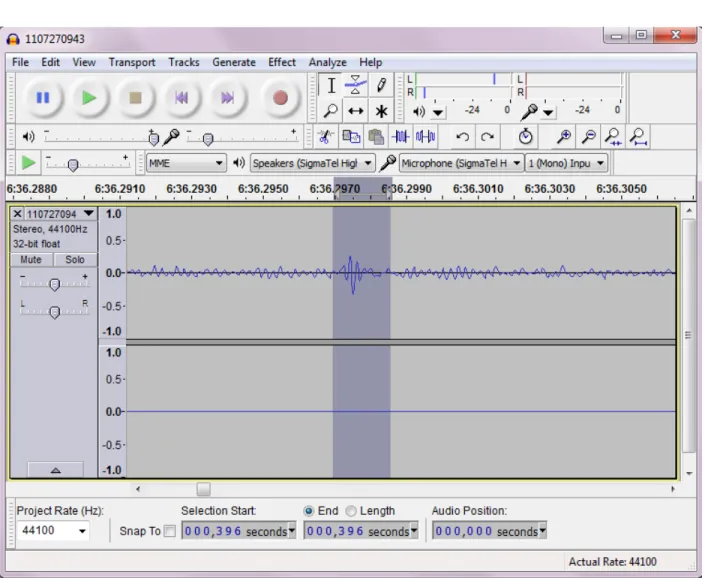This screenshot has width=705, height=578.
Task: Click the Copy icon in edit toolbar
Action: pyautogui.click(x=351, y=137)
